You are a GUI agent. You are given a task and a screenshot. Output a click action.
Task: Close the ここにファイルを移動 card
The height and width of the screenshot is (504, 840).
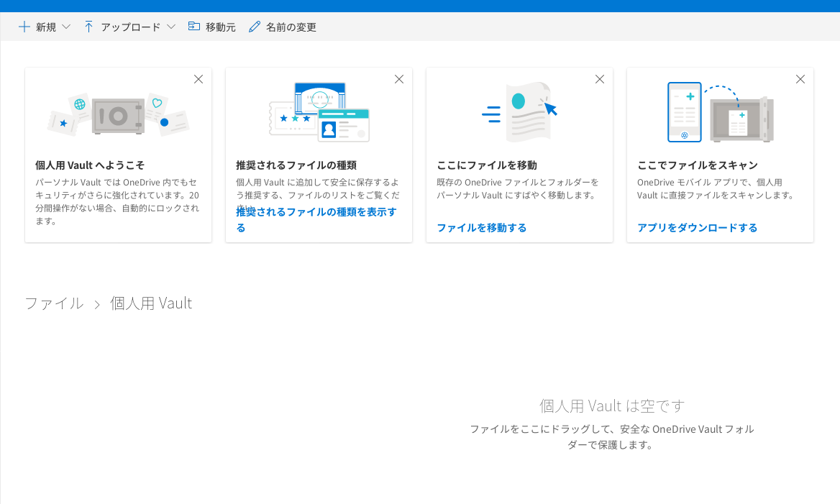[x=600, y=79]
